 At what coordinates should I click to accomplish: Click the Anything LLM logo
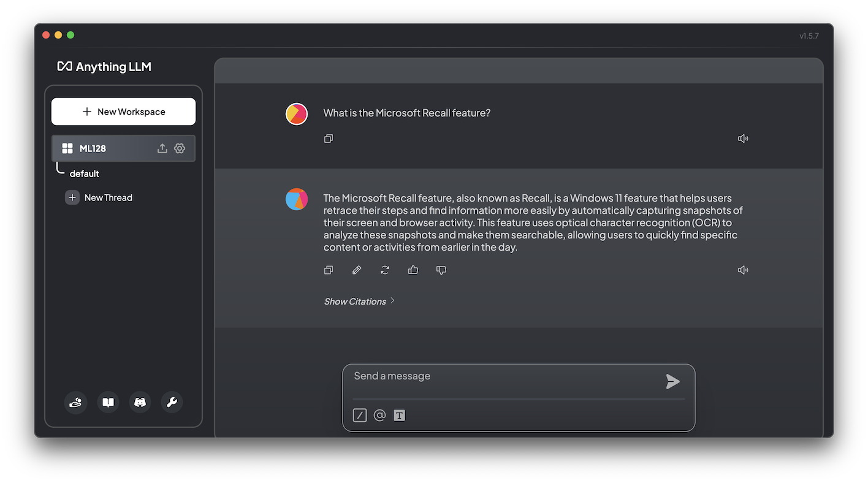104,67
